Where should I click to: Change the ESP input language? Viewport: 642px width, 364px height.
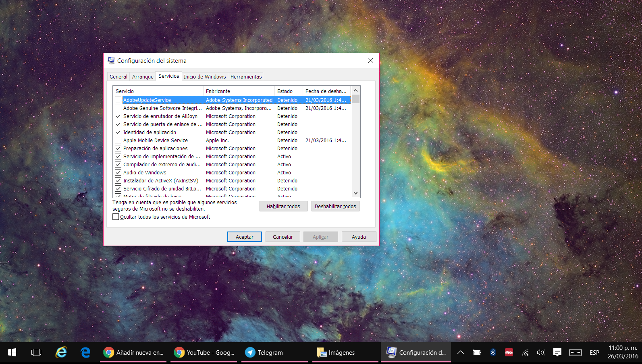pos(594,352)
